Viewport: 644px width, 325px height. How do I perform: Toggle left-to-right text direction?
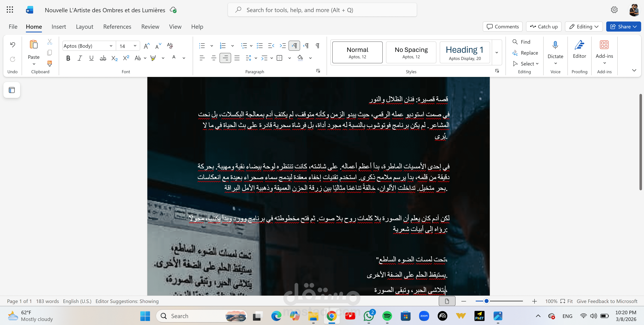(294, 46)
